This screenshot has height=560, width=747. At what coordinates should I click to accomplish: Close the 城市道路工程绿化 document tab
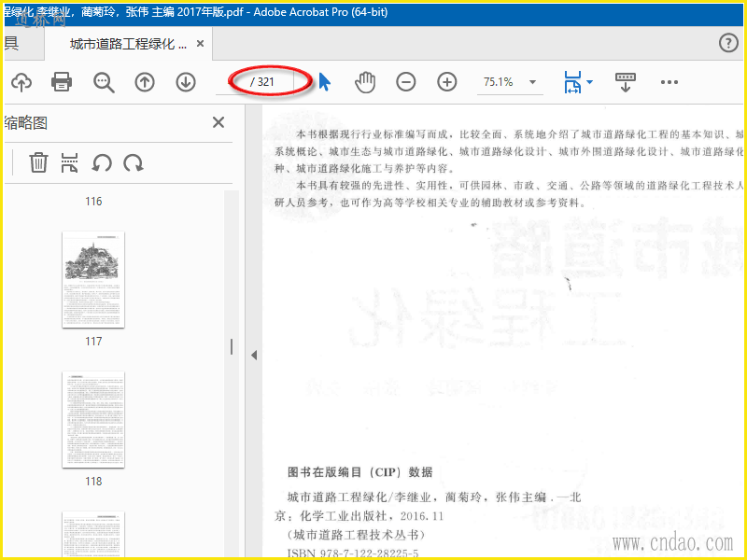pyautogui.click(x=201, y=44)
